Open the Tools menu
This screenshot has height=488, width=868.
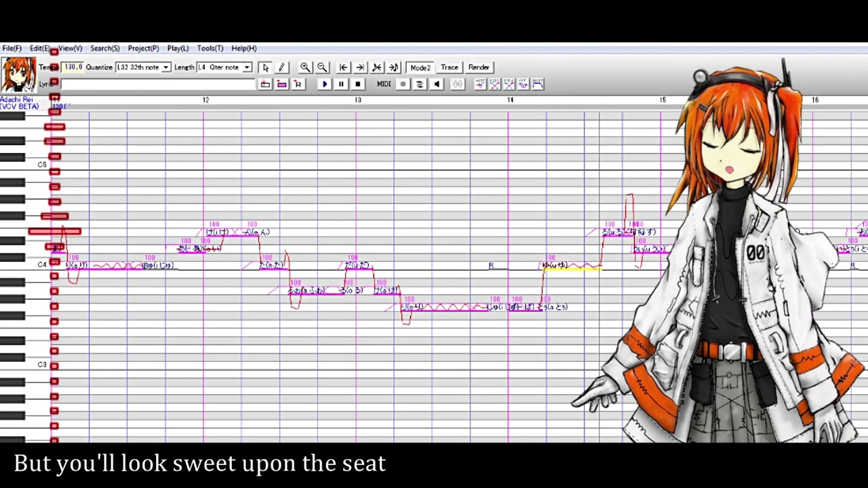pos(210,49)
